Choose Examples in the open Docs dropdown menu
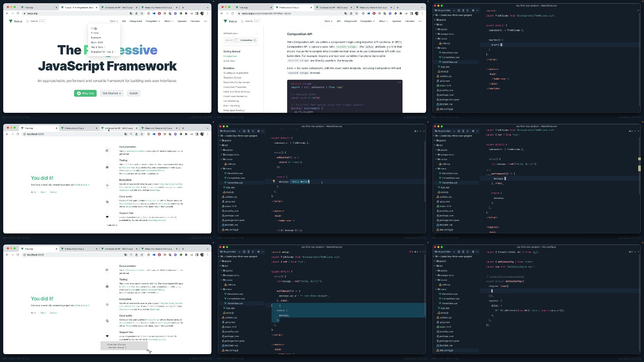 click(x=96, y=38)
